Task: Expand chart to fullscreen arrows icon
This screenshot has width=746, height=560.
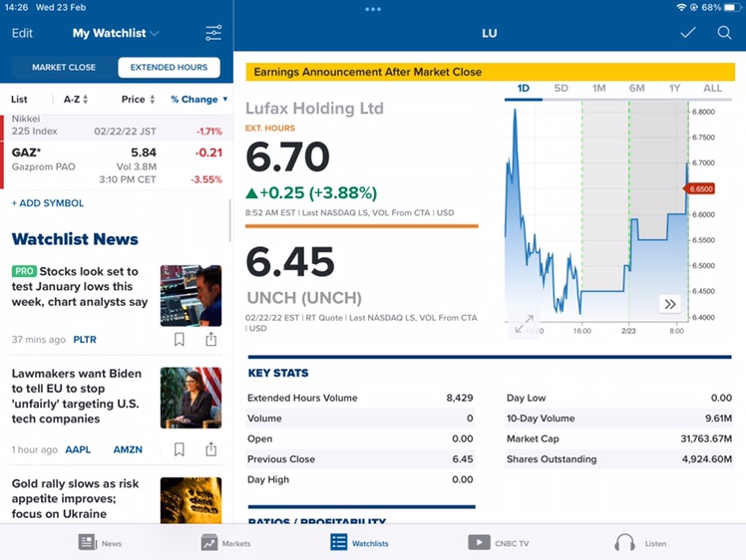Action: [x=525, y=324]
